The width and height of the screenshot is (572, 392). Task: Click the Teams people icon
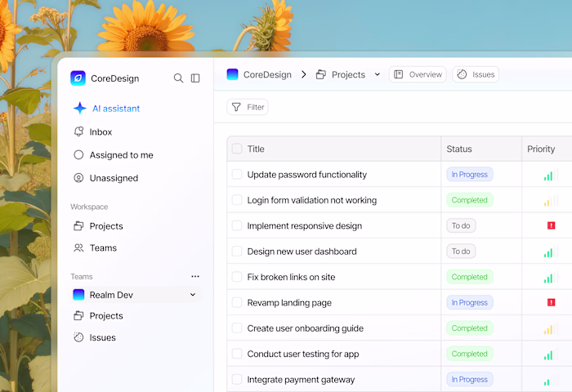pyautogui.click(x=78, y=248)
